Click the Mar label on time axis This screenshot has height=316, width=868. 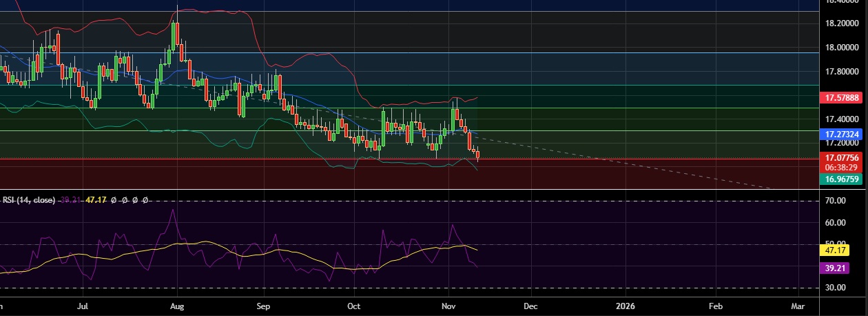click(x=798, y=305)
